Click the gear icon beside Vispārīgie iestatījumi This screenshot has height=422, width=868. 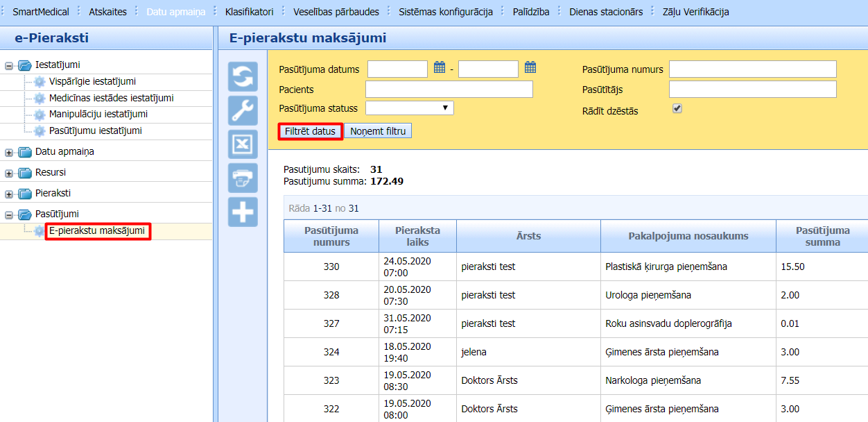click(40, 82)
